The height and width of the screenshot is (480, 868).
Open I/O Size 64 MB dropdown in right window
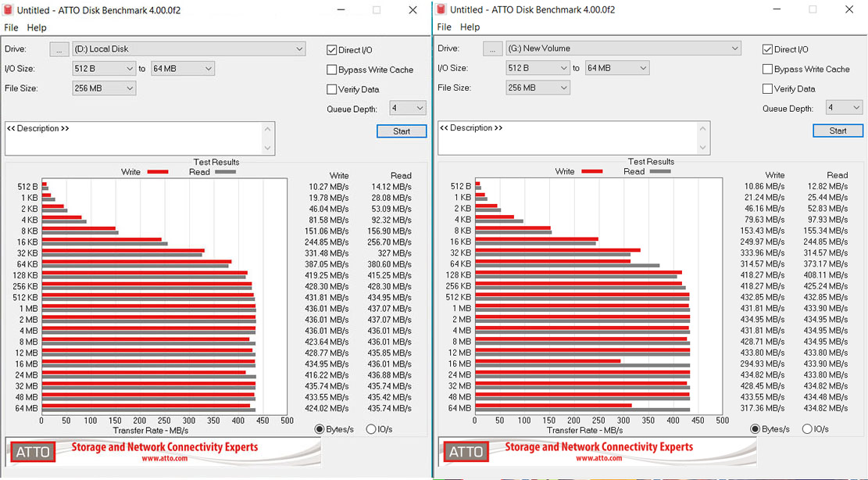tap(617, 68)
